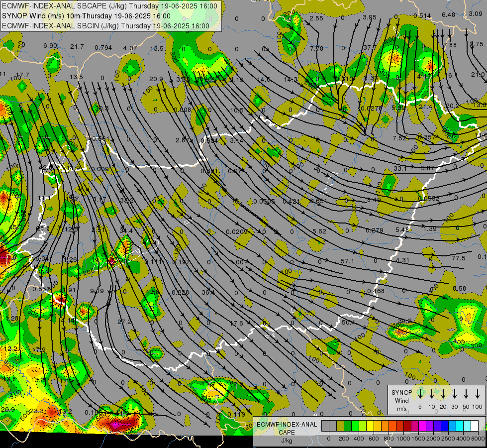Screen dimensions: 487x448
Task: Click the '1500' tick label in CAPE legend
Action: point(418,439)
